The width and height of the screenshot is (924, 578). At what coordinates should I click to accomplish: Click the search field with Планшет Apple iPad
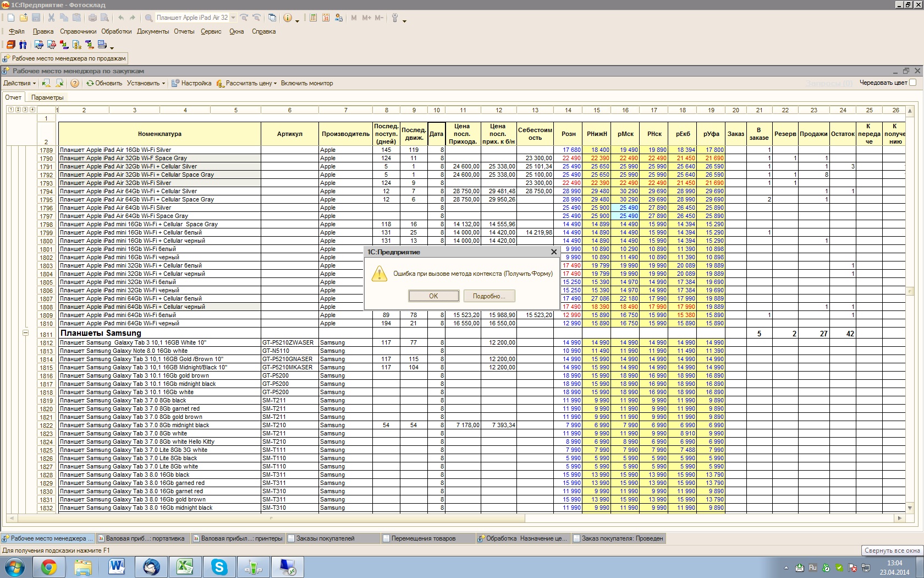[x=192, y=18]
